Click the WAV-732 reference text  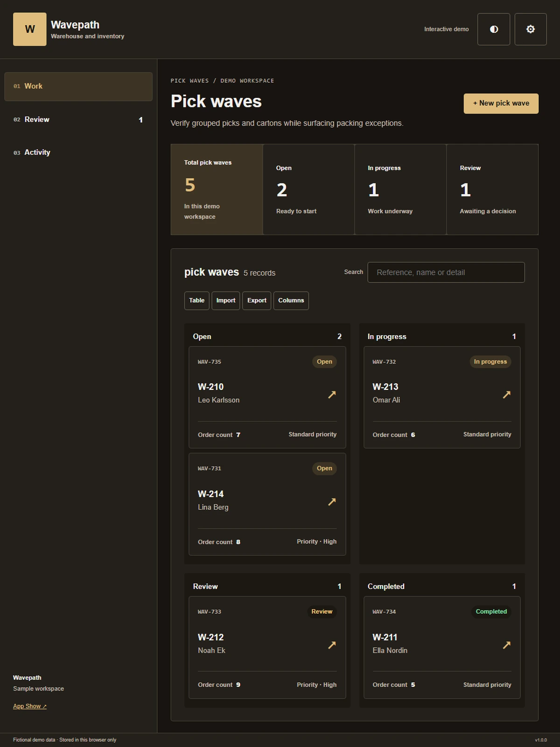[x=384, y=362]
